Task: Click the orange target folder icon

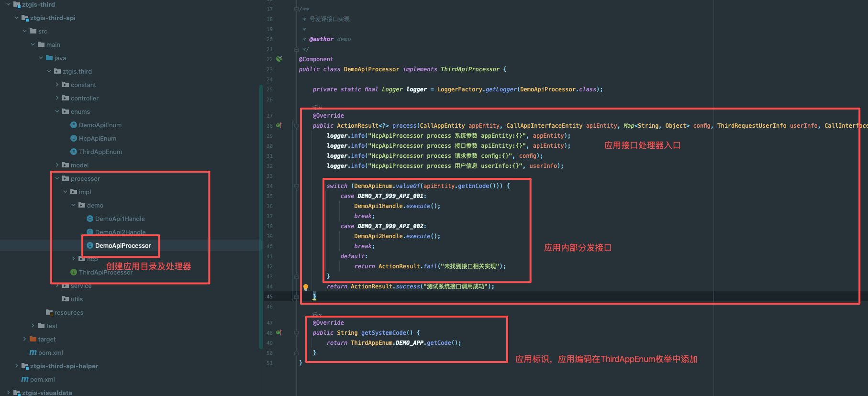Action: pos(33,339)
